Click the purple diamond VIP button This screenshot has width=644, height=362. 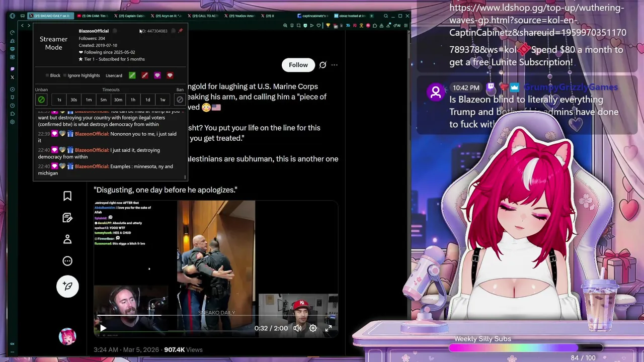tap(157, 75)
